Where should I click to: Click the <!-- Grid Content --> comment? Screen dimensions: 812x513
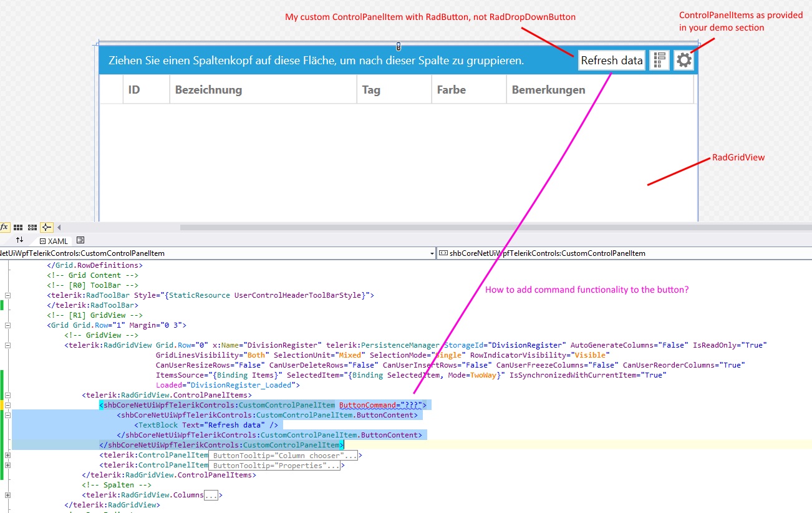[x=93, y=275]
